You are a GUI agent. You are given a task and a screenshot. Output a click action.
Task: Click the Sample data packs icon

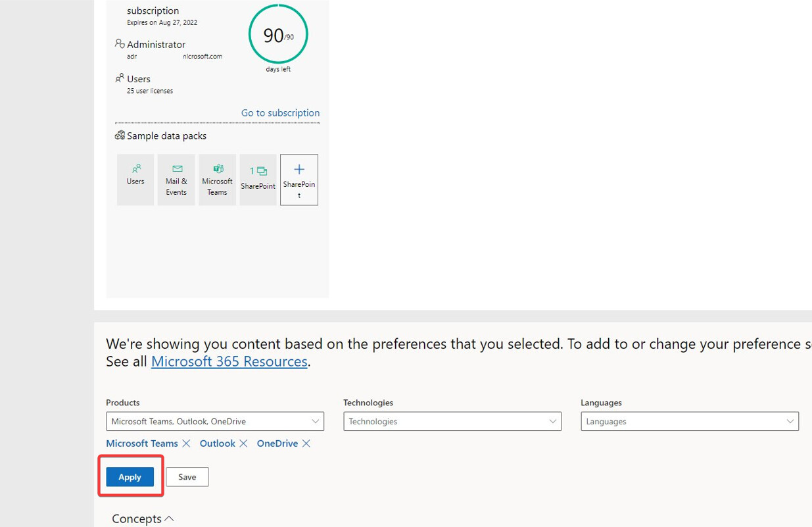120,135
